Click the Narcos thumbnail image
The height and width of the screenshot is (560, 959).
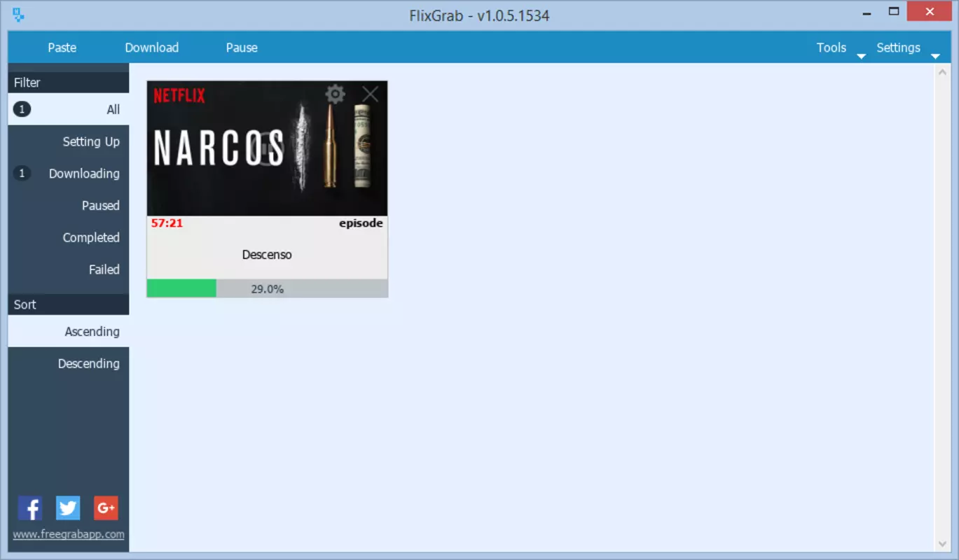pyautogui.click(x=267, y=148)
